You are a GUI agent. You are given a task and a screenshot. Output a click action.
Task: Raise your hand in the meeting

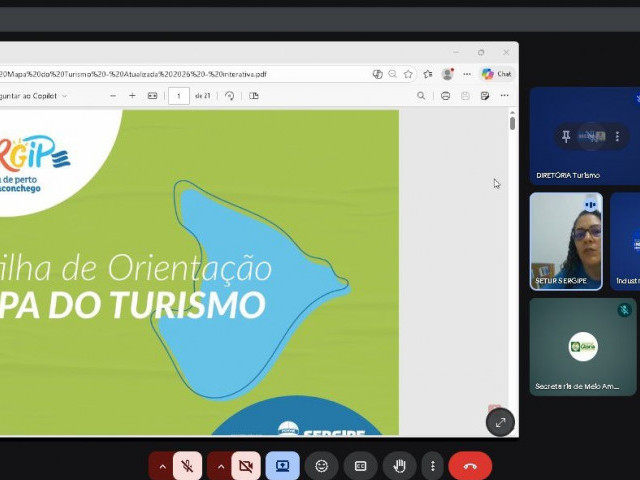tap(399, 466)
